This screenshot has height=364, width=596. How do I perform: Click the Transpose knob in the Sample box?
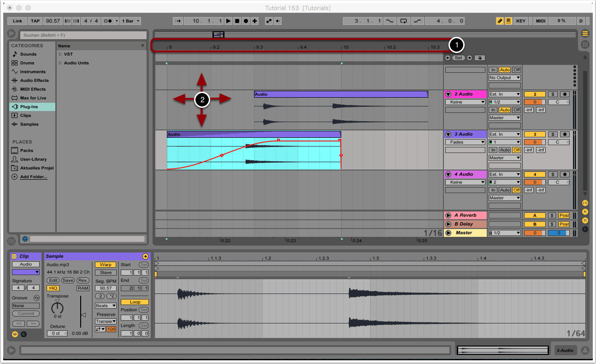57,307
